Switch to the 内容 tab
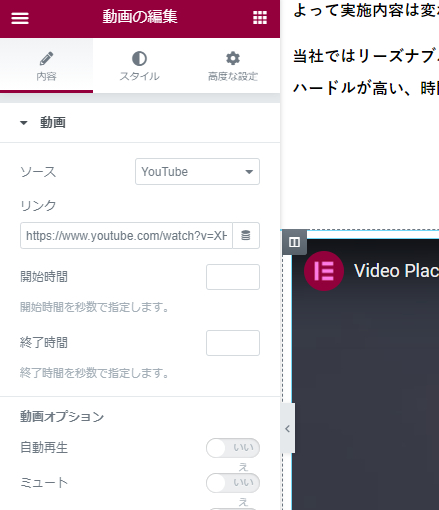The height and width of the screenshot is (510, 439). 46,66
